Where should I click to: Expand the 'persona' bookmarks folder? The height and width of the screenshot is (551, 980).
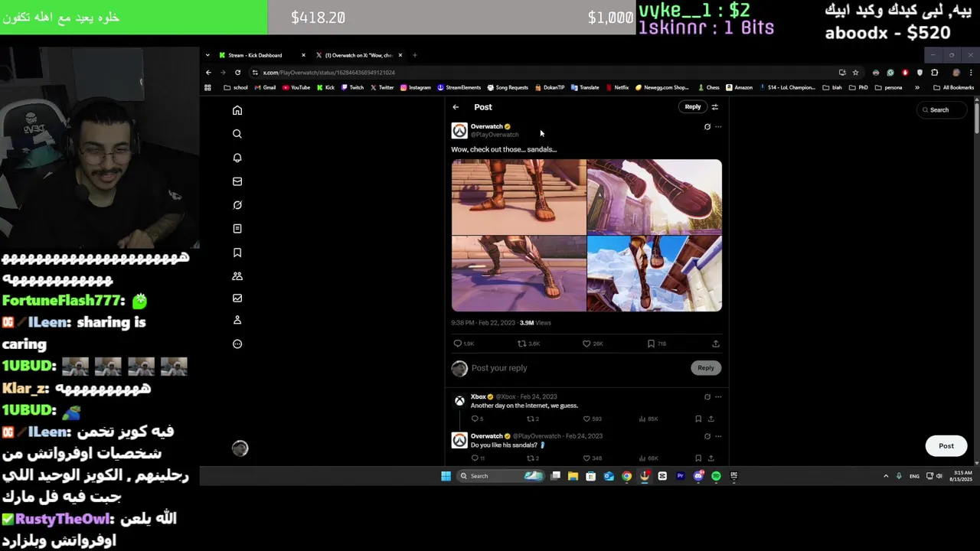pos(889,88)
